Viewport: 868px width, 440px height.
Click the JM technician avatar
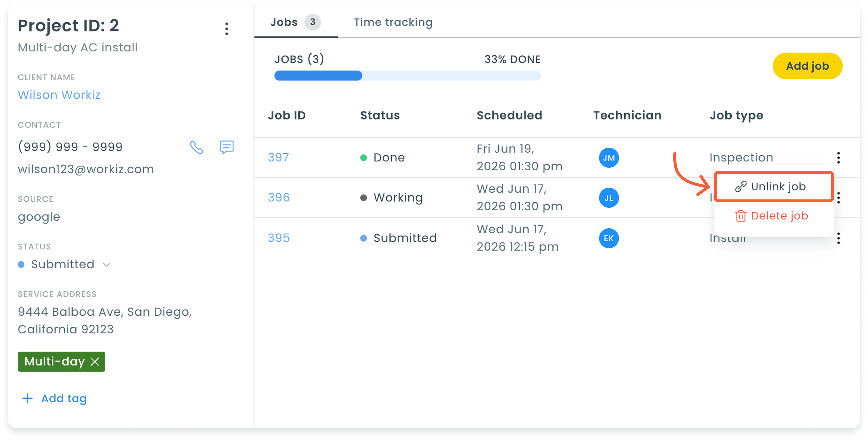[609, 158]
